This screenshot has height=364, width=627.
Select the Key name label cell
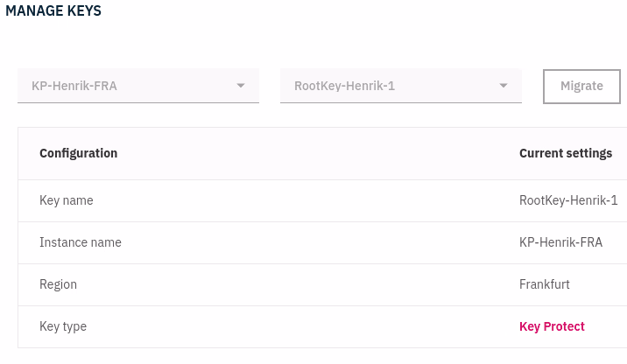coord(67,200)
